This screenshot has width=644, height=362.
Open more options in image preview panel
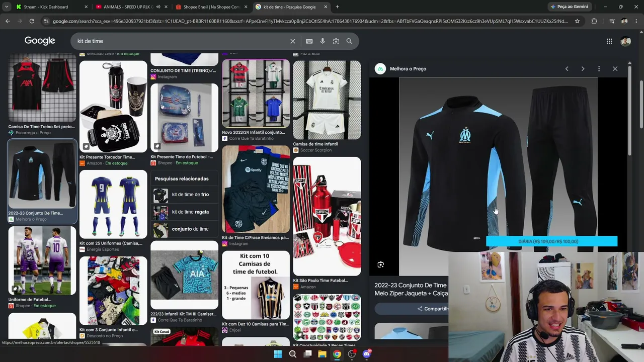tap(599, 69)
